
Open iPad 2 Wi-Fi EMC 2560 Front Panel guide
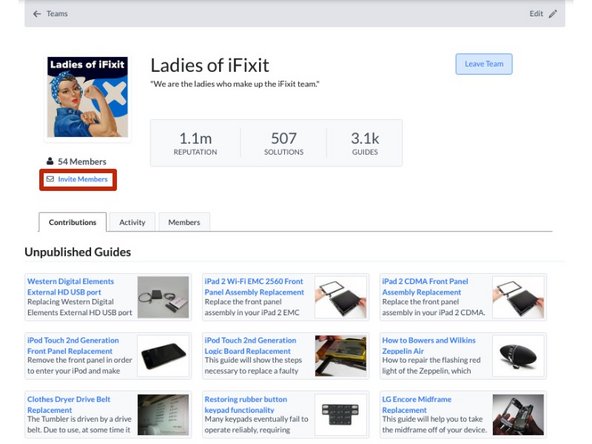pyautogui.click(x=254, y=287)
